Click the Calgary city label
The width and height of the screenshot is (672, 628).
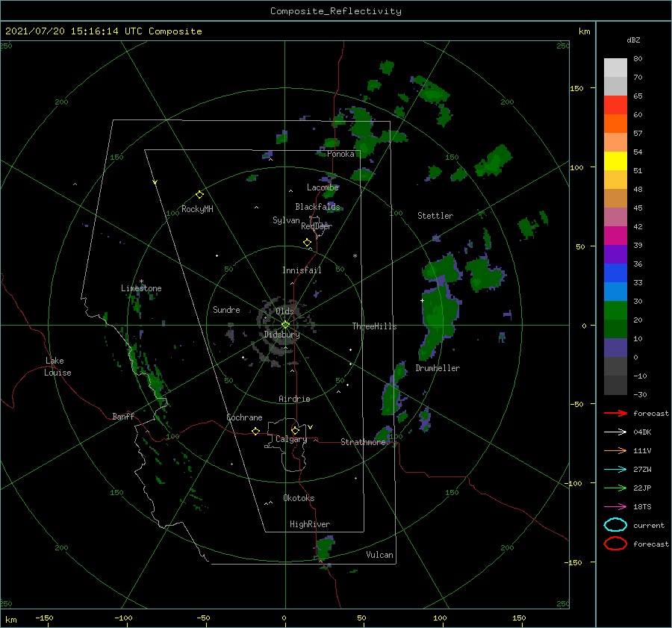pos(291,439)
